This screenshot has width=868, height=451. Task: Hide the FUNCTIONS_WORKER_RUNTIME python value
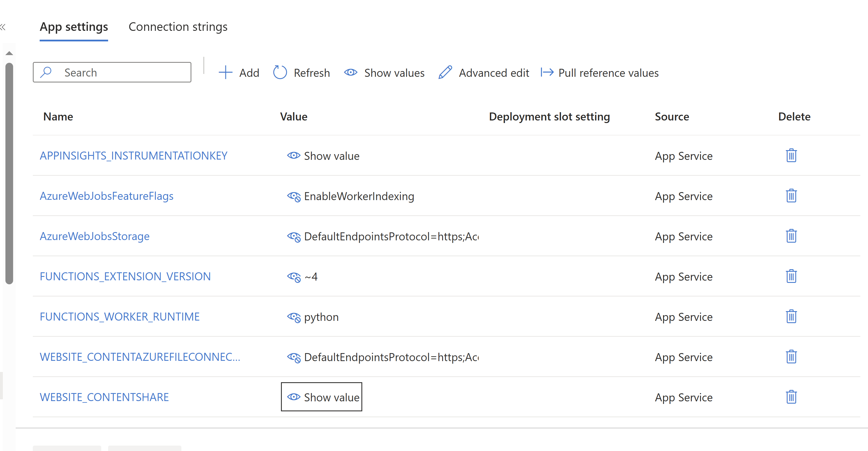pyautogui.click(x=294, y=317)
